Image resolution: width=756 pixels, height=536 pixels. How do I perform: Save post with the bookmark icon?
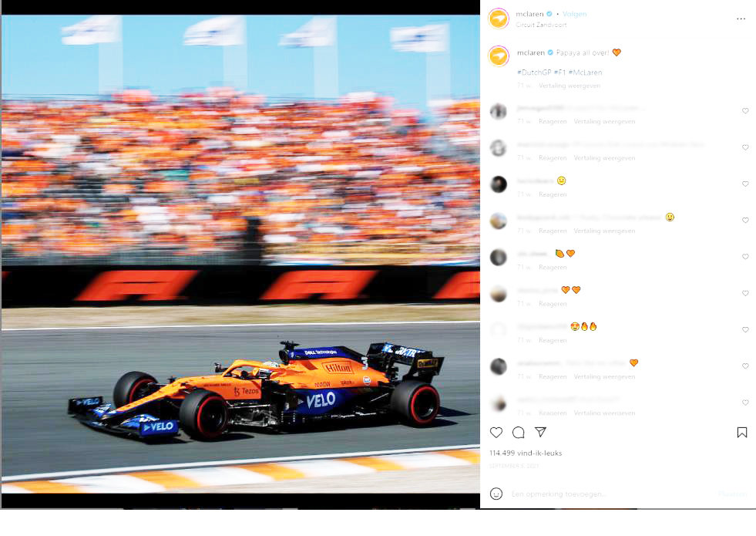coord(742,433)
